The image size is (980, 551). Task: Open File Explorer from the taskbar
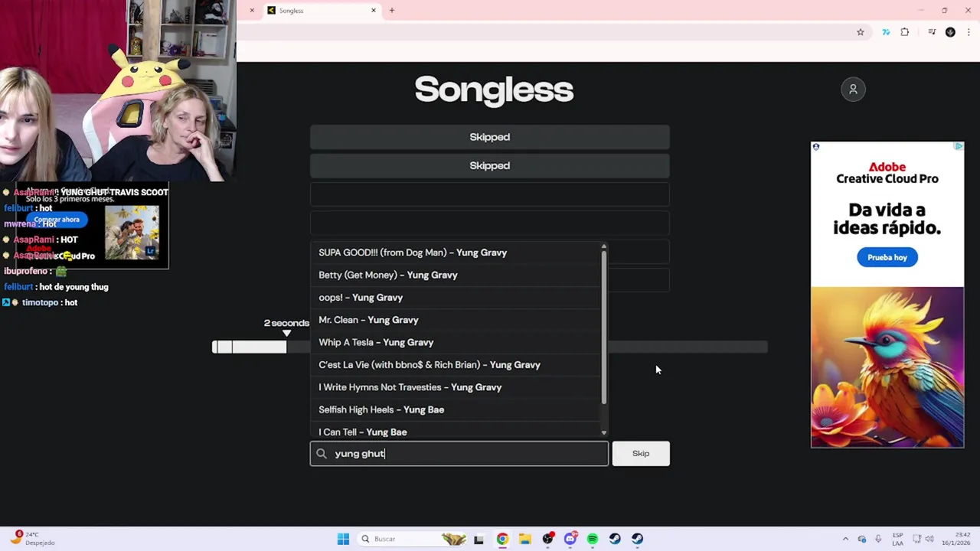(524, 539)
